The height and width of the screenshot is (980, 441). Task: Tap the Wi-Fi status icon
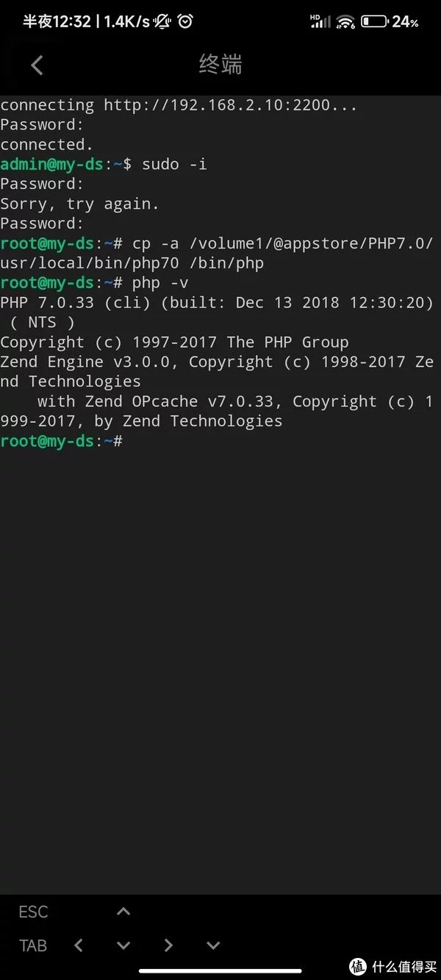coord(345,21)
